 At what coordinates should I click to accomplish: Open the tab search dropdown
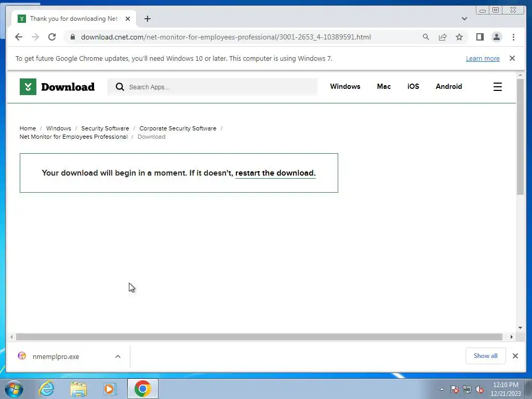click(464, 19)
